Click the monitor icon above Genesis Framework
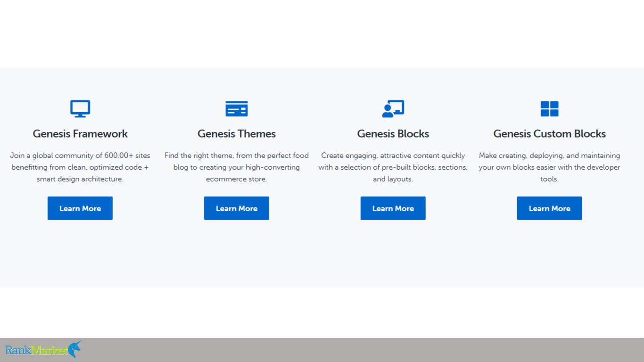644x362 pixels. click(80, 109)
